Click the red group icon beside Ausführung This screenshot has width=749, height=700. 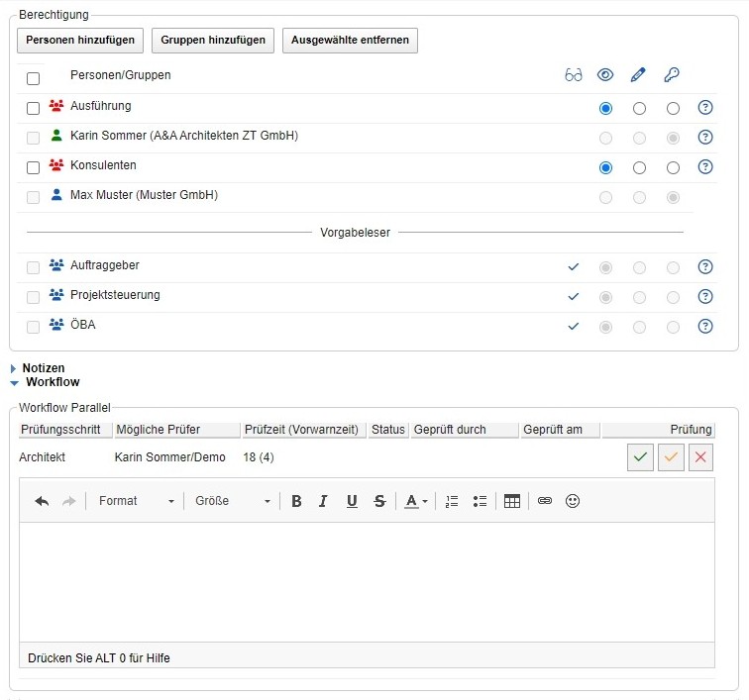point(56,106)
